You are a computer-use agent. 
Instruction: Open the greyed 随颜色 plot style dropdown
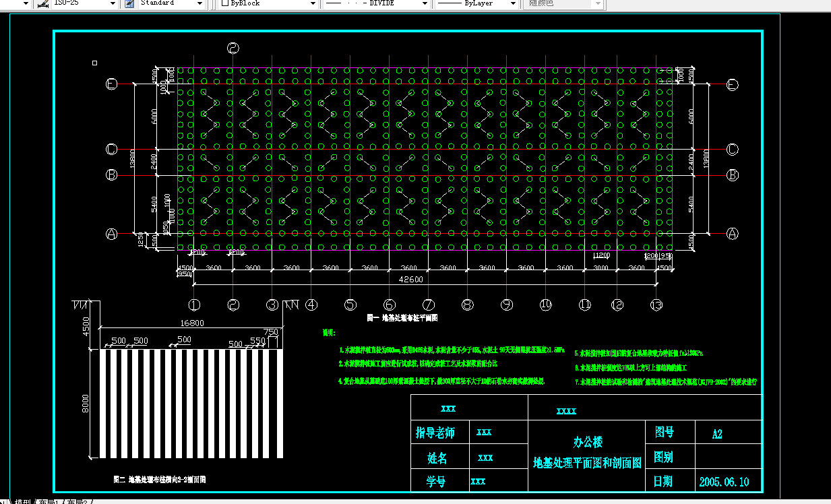(x=598, y=3)
